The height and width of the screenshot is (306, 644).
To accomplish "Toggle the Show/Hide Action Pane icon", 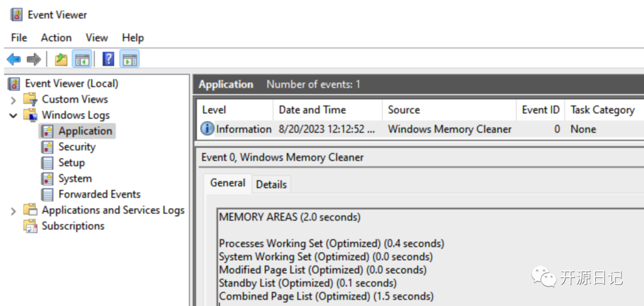I will coord(129,60).
